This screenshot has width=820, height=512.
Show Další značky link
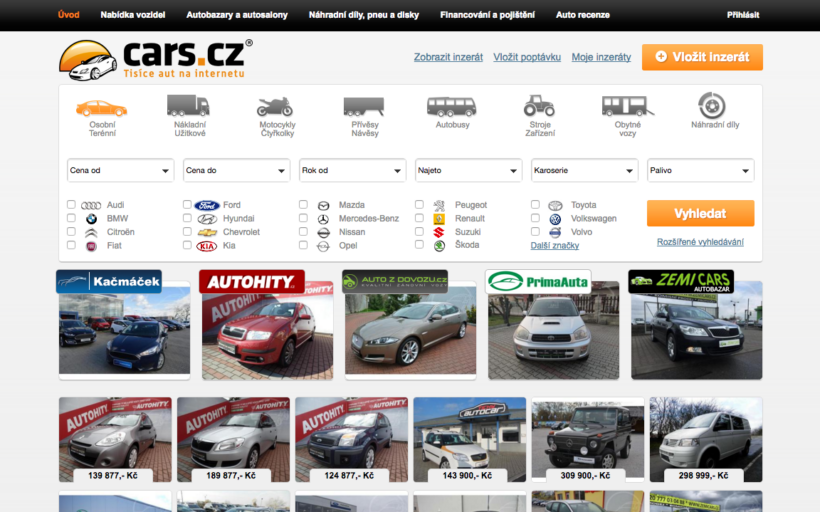(555, 245)
